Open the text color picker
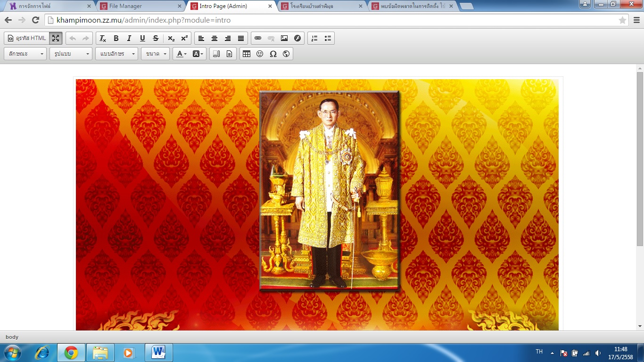 tap(181, 54)
